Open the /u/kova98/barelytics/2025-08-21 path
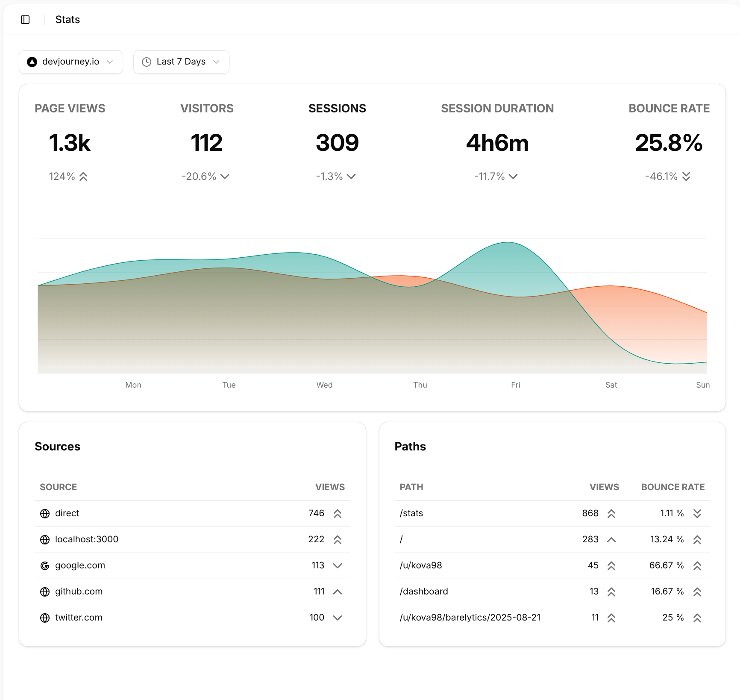 point(470,618)
